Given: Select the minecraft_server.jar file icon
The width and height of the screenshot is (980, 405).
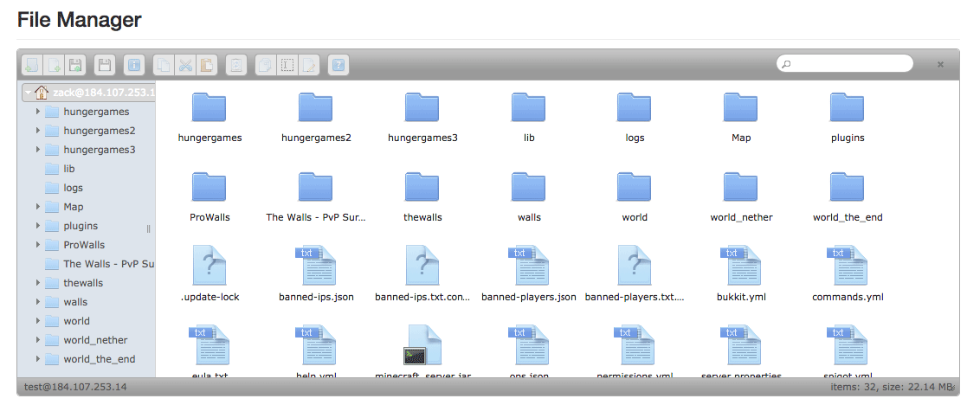Looking at the screenshot, I should point(422,344).
